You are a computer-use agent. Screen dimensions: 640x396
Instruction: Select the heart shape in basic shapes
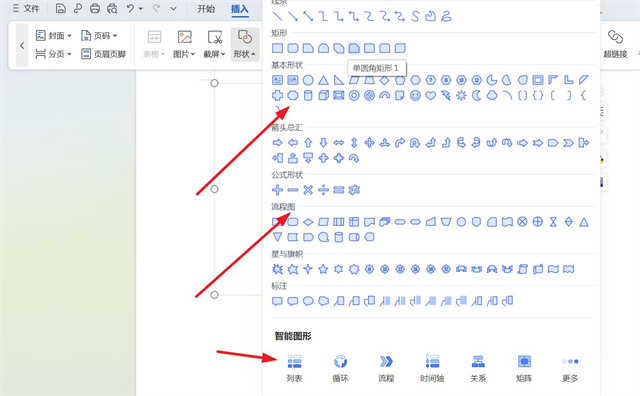tap(431, 96)
